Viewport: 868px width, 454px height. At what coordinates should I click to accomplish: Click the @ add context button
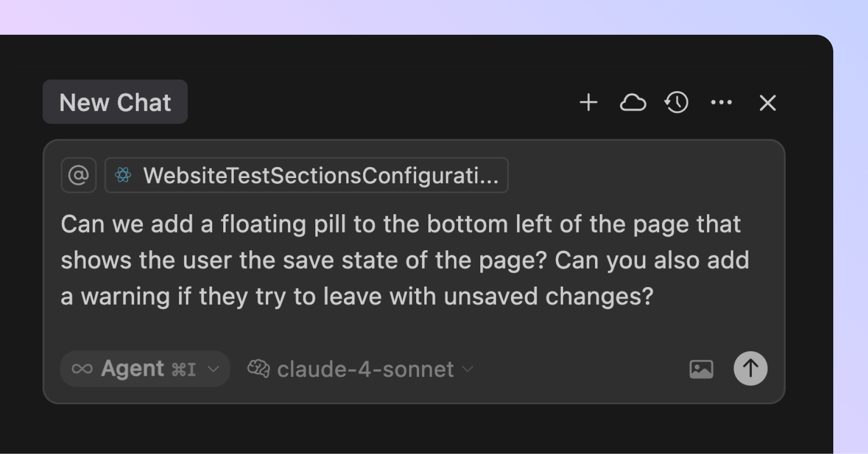(x=79, y=175)
